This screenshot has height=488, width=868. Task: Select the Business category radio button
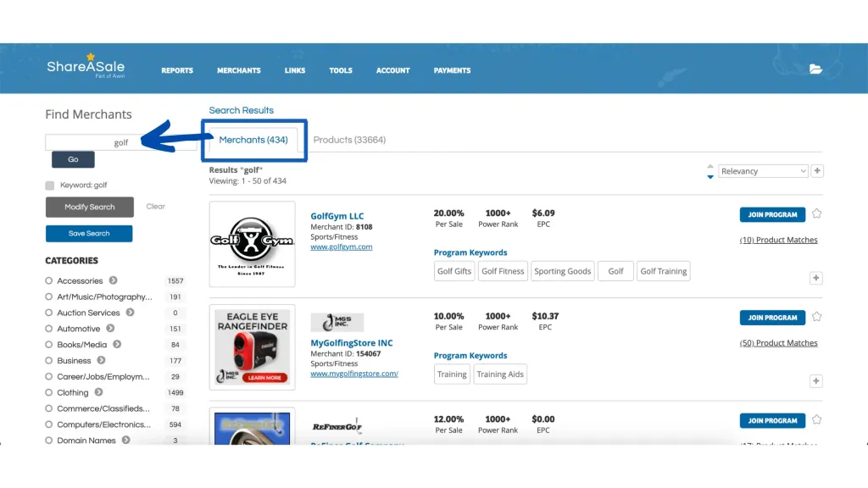[x=48, y=361]
